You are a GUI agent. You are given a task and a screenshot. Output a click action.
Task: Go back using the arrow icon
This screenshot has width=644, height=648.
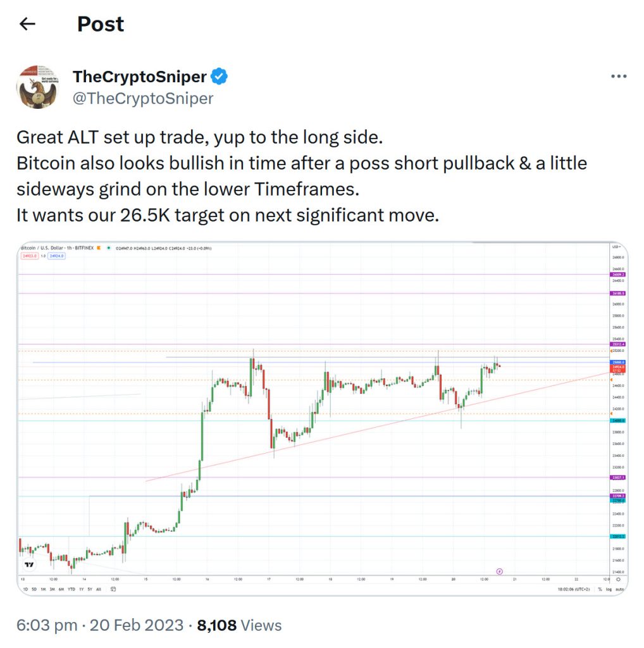pyautogui.click(x=27, y=24)
